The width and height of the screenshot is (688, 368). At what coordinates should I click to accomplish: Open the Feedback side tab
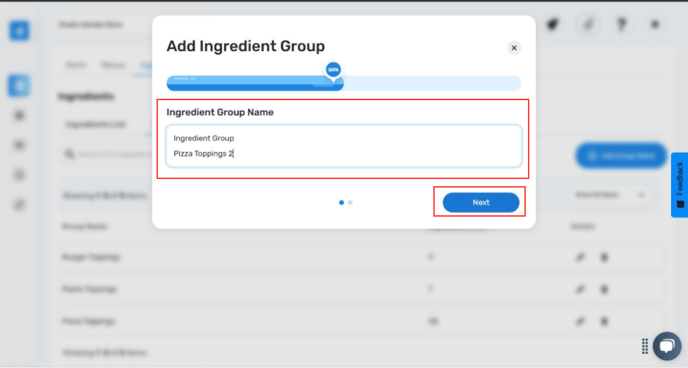coord(680,185)
